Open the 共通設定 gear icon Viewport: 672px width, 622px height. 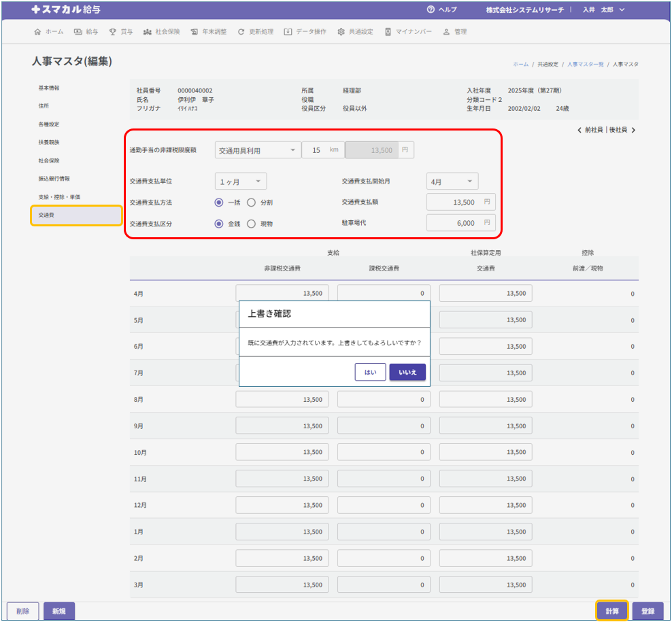coord(341,32)
